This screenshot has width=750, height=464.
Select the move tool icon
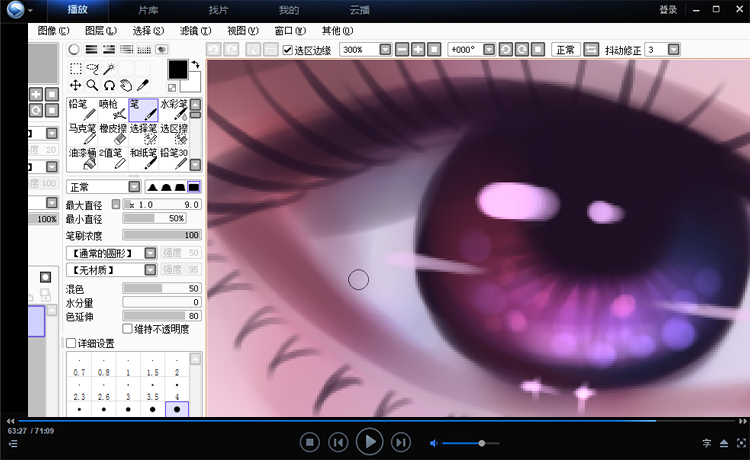coord(76,86)
